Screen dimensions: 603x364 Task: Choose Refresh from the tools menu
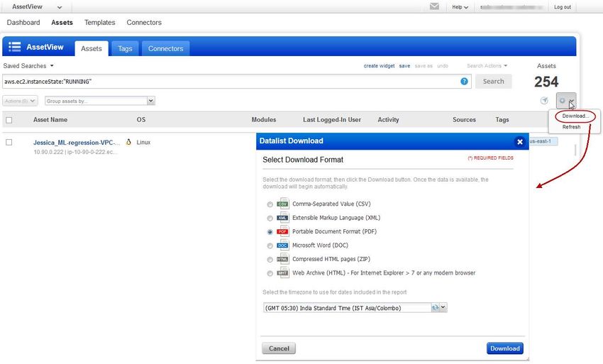pos(571,126)
